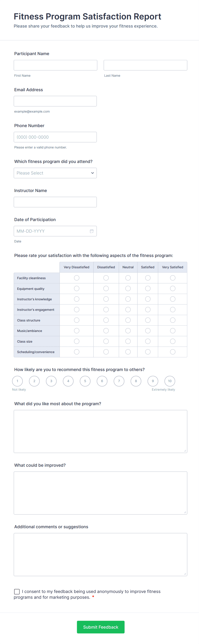
Task: Focus the Last Name text box
Action: click(x=145, y=65)
